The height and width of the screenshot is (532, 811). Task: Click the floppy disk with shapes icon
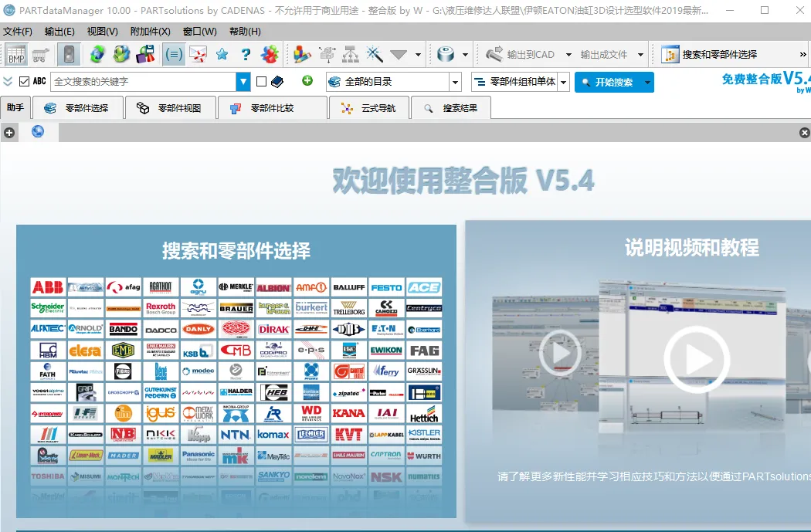(145, 54)
